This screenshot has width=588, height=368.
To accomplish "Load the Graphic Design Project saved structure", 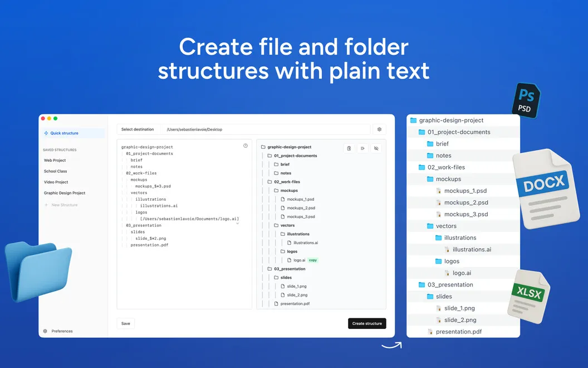I will coord(65,193).
